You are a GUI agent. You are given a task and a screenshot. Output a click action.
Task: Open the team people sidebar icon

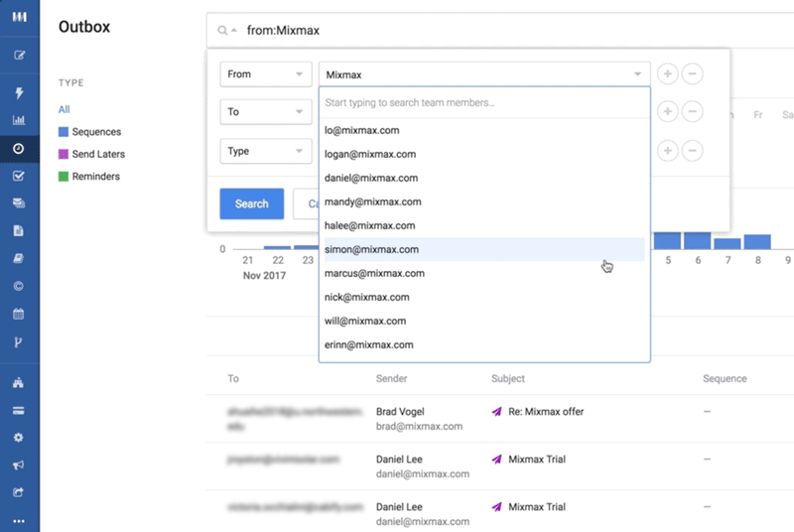19,383
